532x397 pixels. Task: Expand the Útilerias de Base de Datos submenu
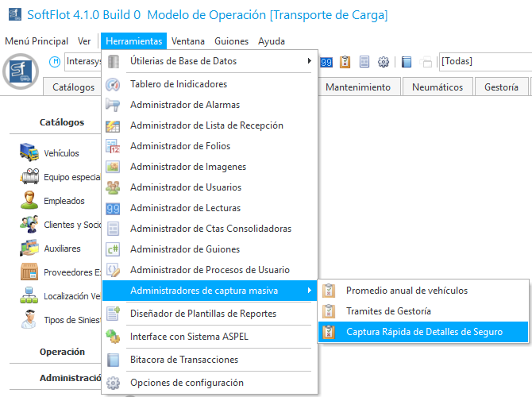(310, 61)
